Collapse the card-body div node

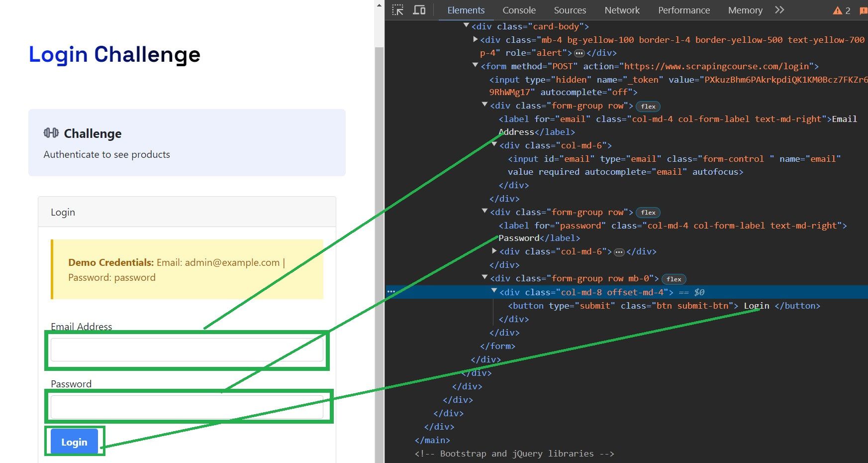point(466,25)
